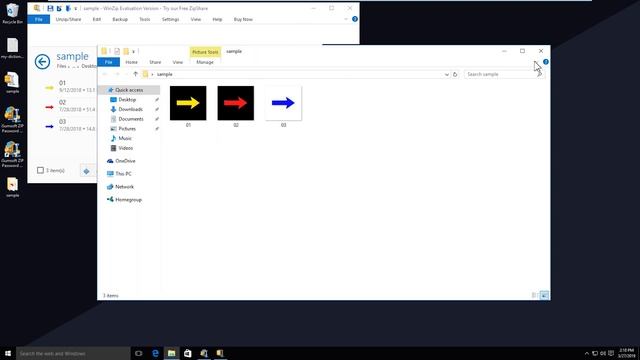Screen dimensions: 640x360
Task: Click the blue diamond button in WinZip footer
Action: point(87,171)
